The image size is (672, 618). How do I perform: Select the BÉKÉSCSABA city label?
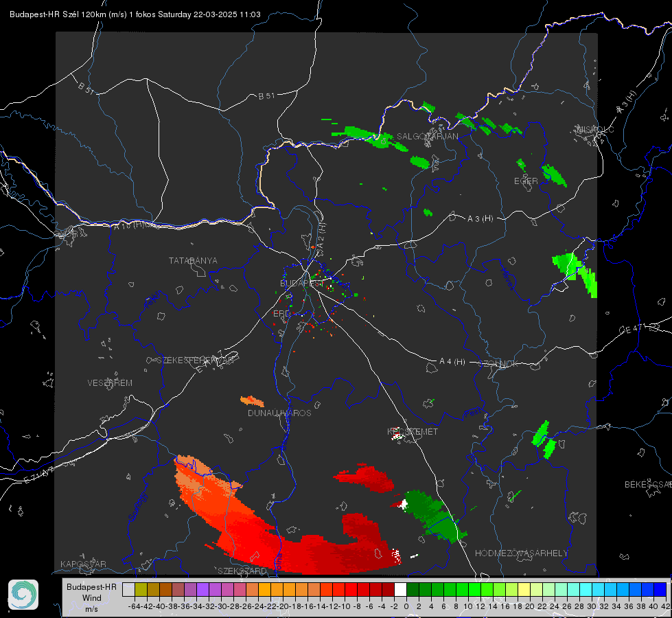648,485
